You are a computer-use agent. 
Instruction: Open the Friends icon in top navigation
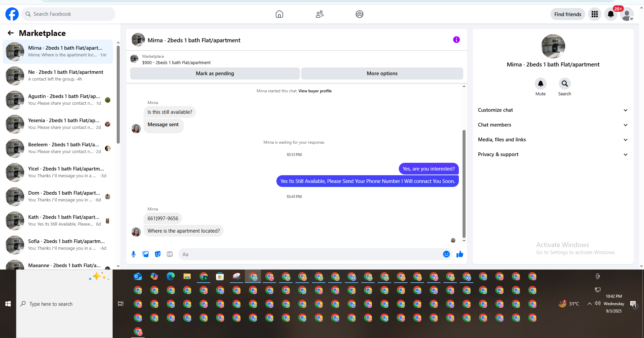320,14
